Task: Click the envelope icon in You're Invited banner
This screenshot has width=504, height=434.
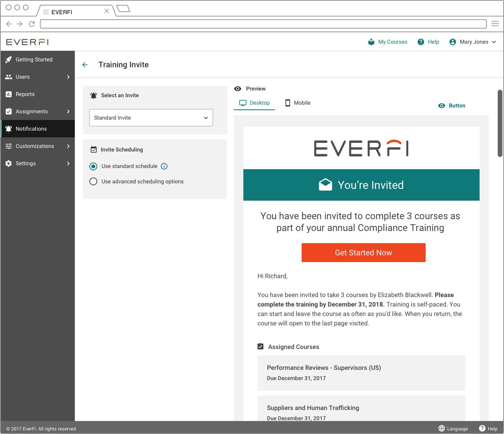Action: [325, 185]
